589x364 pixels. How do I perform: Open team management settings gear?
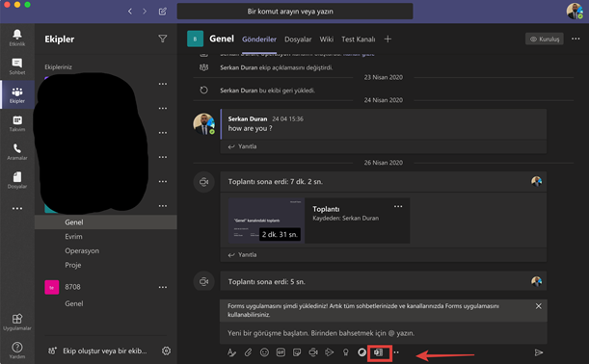tap(167, 351)
